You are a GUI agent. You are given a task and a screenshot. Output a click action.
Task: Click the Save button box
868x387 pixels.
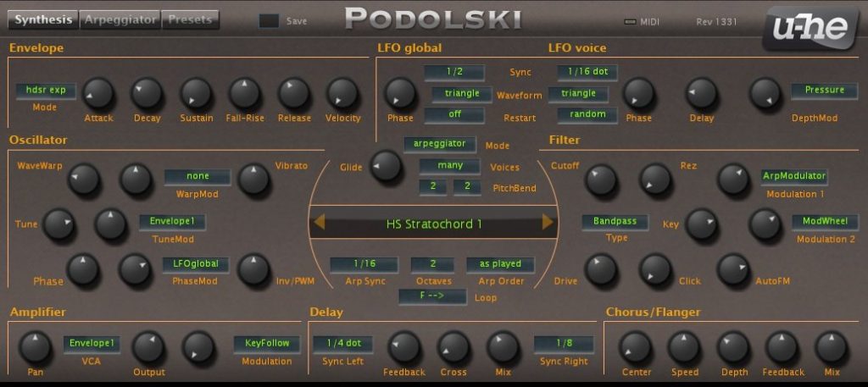pyautogui.click(x=269, y=21)
